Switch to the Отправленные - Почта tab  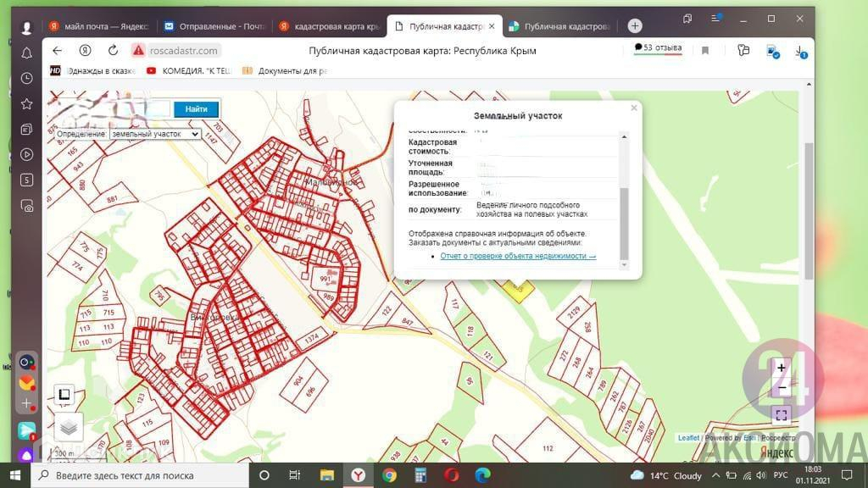(215, 26)
